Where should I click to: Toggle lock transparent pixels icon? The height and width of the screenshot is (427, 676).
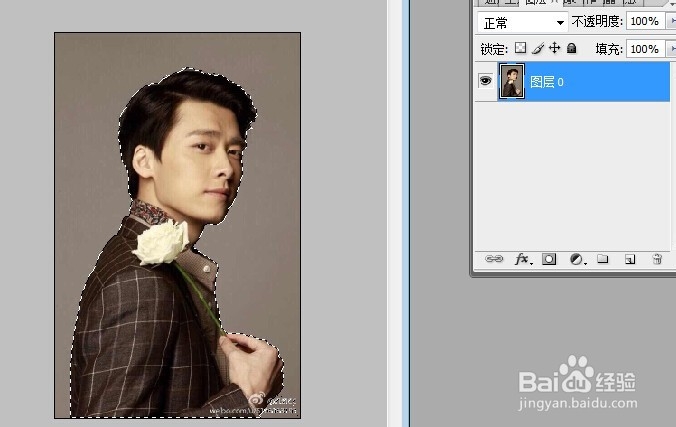pos(520,47)
